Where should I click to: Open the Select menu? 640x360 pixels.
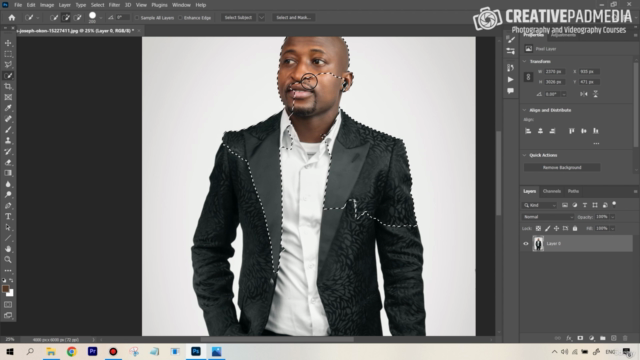pos(98,5)
